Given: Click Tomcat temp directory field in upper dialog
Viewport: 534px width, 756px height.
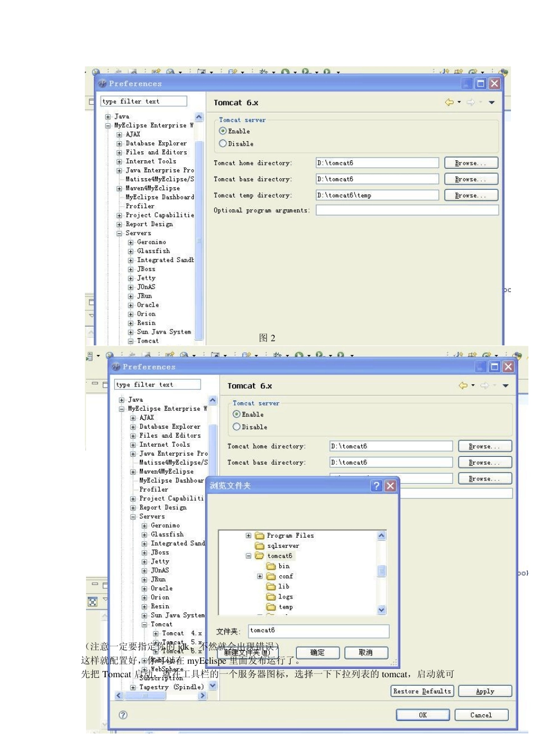Looking at the screenshot, I should [377, 195].
